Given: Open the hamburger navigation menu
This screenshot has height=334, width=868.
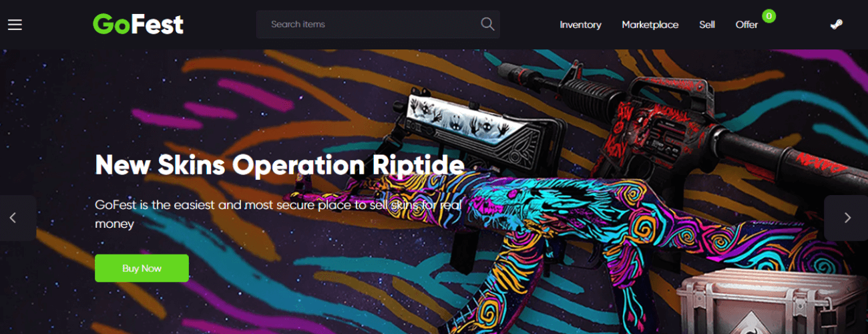Looking at the screenshot, I should point(15,25).
